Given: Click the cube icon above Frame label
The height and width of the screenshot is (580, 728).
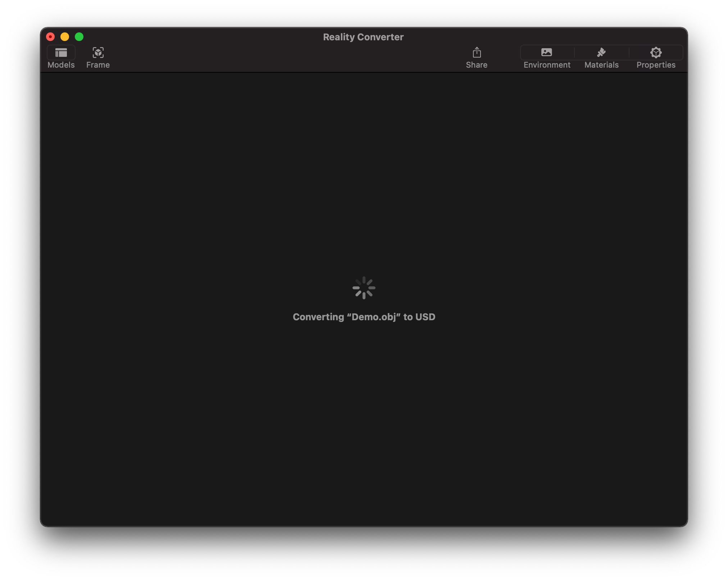Looking at the screenshot, I should point(98,53).
